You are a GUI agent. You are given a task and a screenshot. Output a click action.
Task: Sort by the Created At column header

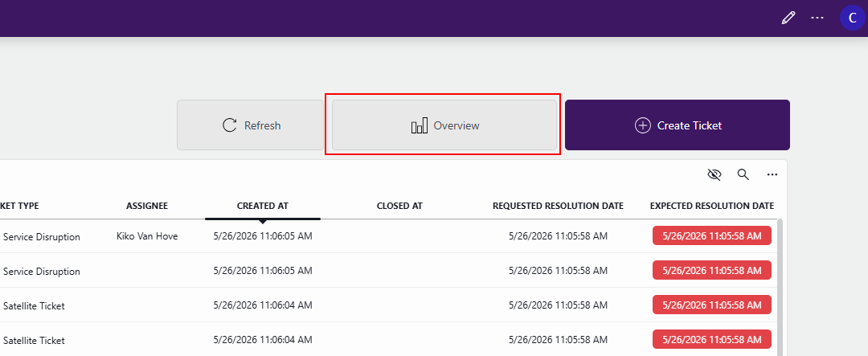pos(262,206)
